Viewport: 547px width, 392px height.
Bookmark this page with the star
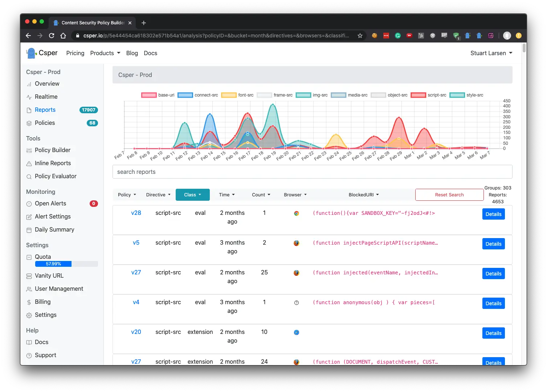point(360,36)
